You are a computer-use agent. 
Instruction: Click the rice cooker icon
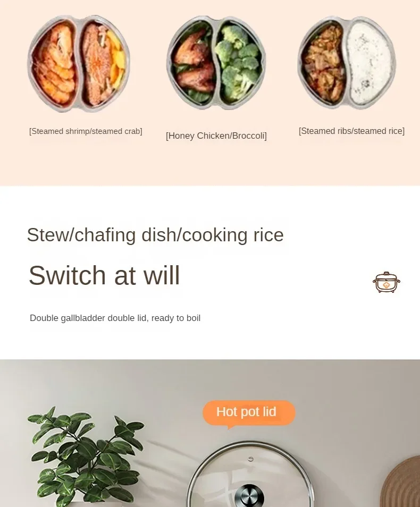[x=387, y=282]
